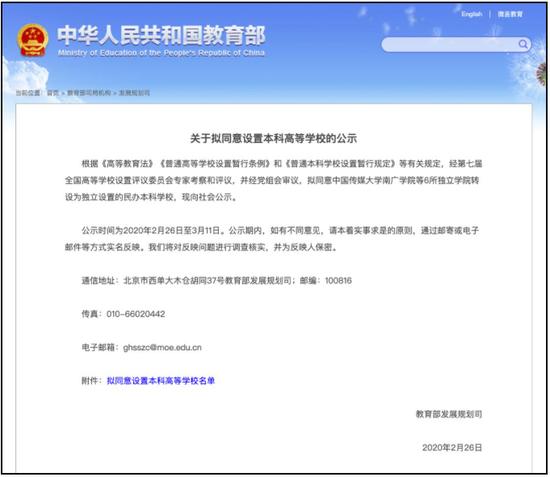Open attachment 拟同意设置本科高等学校名单
The height and width of the screenshot is (477, 550).
pos(161,381)
